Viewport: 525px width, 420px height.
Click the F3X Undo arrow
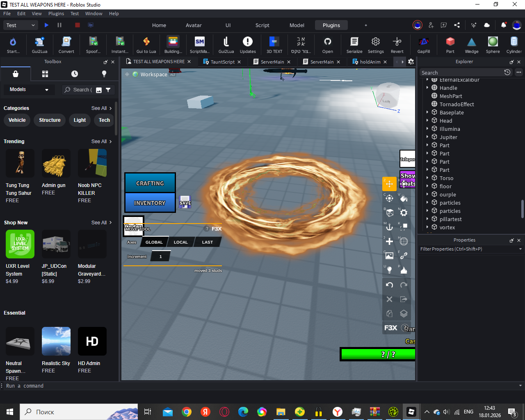(390, 285)
